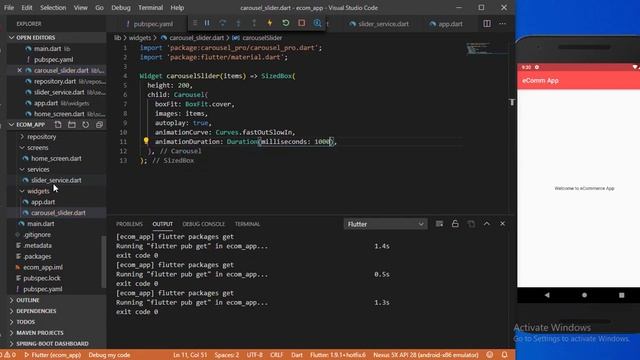Tap the Android emulator recents button
Image resolution: width=640 pixels, height=360 pixels.
click(x=621, y=295)
